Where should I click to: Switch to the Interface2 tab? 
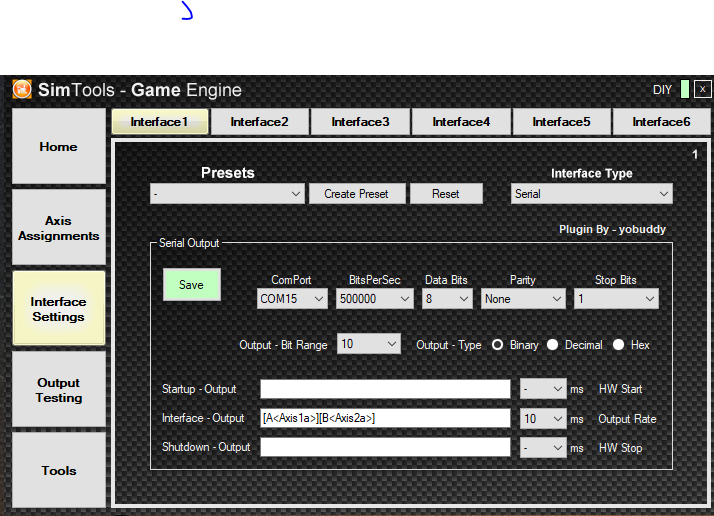(260, 122)
